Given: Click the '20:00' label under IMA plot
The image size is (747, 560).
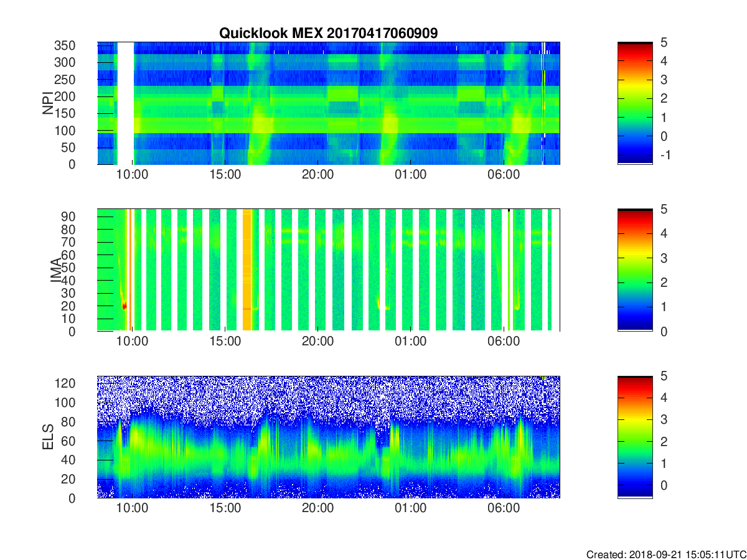Looking at the screenshot, I should click(x=317, y=342).
